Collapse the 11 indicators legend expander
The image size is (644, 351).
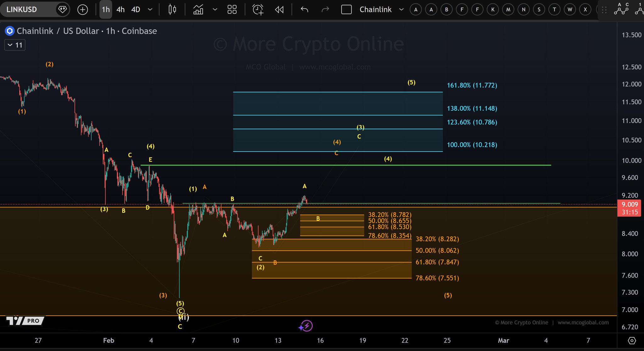(15, 45)
